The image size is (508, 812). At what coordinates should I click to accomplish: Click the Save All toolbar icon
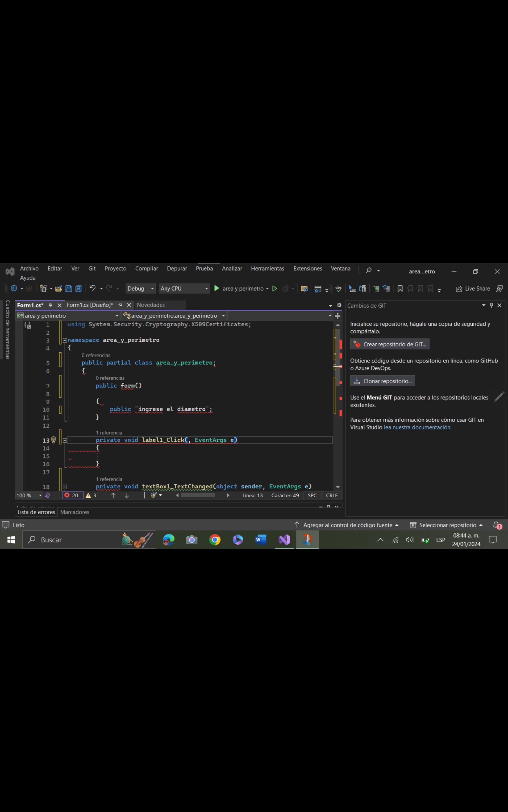click(x=79, y=289)
